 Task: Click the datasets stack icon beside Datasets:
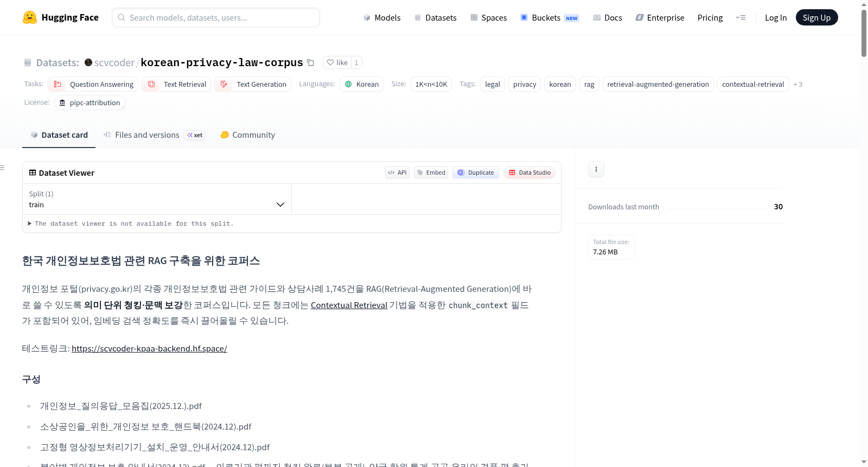(x=28, y=62)
